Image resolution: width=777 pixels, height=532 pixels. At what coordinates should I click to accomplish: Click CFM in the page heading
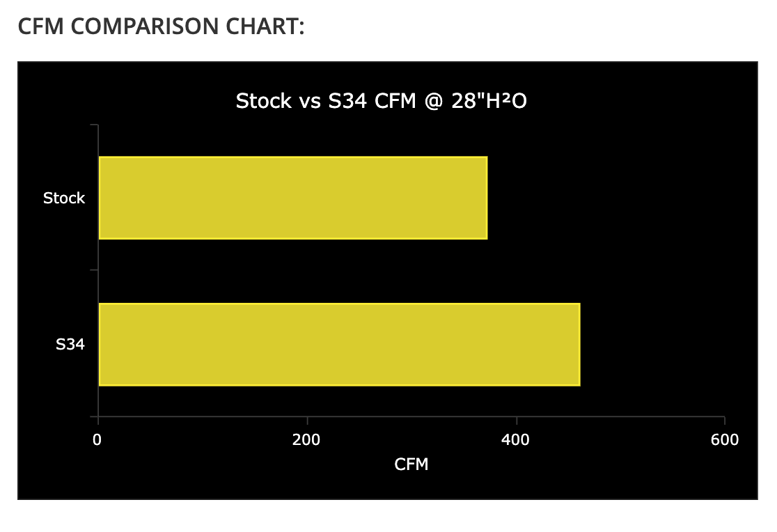pos(41,28)
